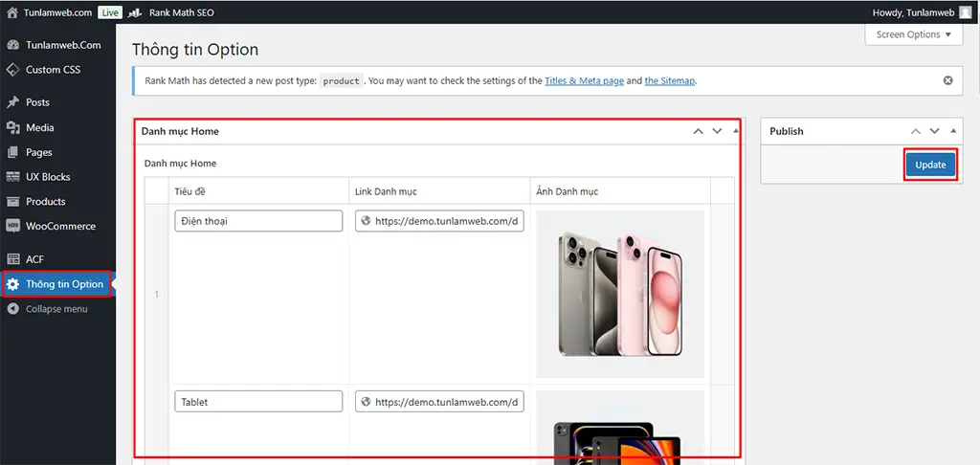Click the Thông tin Option page heading
Image resolution: width=980 pixels, height=465 pixels.
(195, 50)
